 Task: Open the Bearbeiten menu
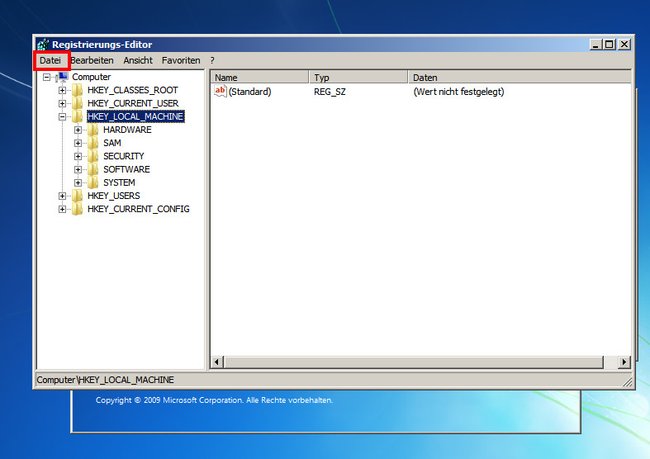point(92,61)
